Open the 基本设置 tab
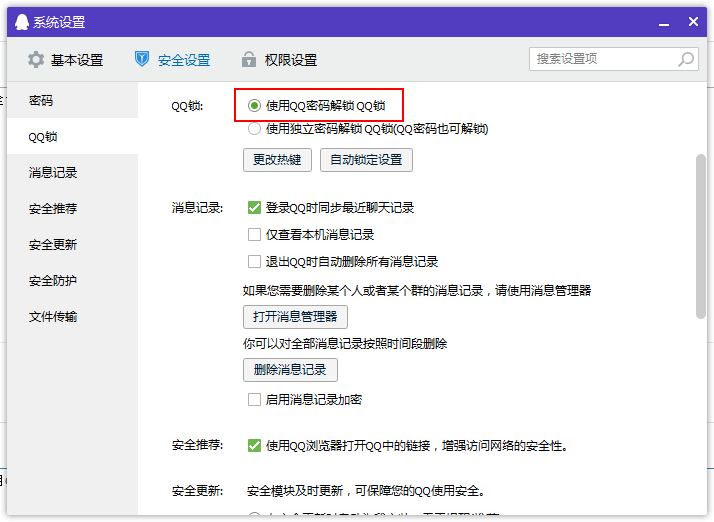714x522 pixels. [66, 60]
